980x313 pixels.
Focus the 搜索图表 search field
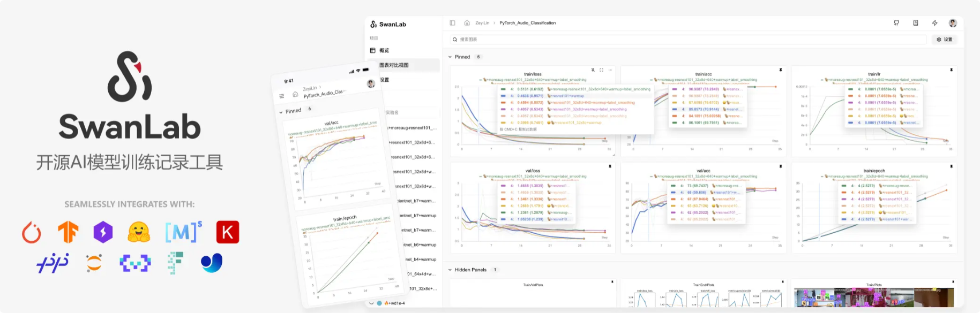coord(689,40)
